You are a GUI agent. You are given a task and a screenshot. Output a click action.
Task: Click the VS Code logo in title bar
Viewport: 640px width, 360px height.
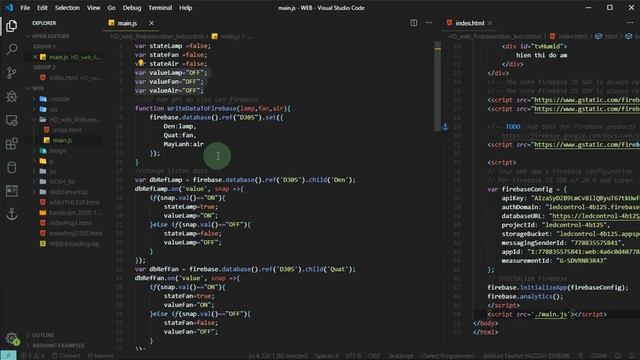pos(9,7)
